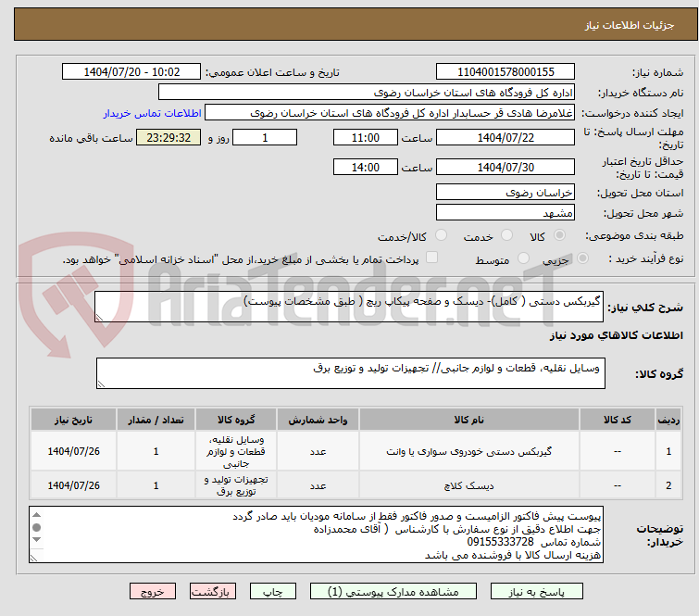This screenshot has width=699, height=616.
Task: Select the جزیی purchase type radio
Action: 582,258
